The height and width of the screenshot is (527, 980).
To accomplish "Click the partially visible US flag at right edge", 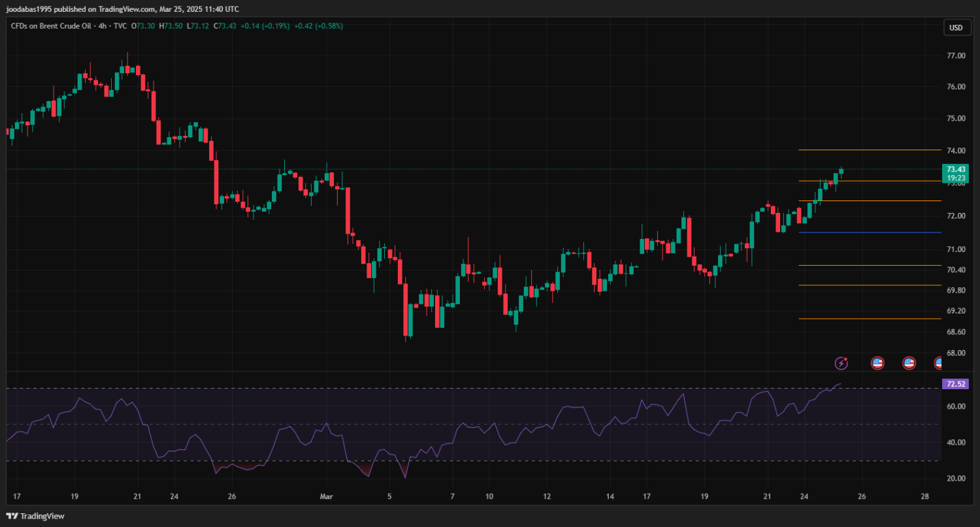I will pyautogui.click(x=938, y=363).
